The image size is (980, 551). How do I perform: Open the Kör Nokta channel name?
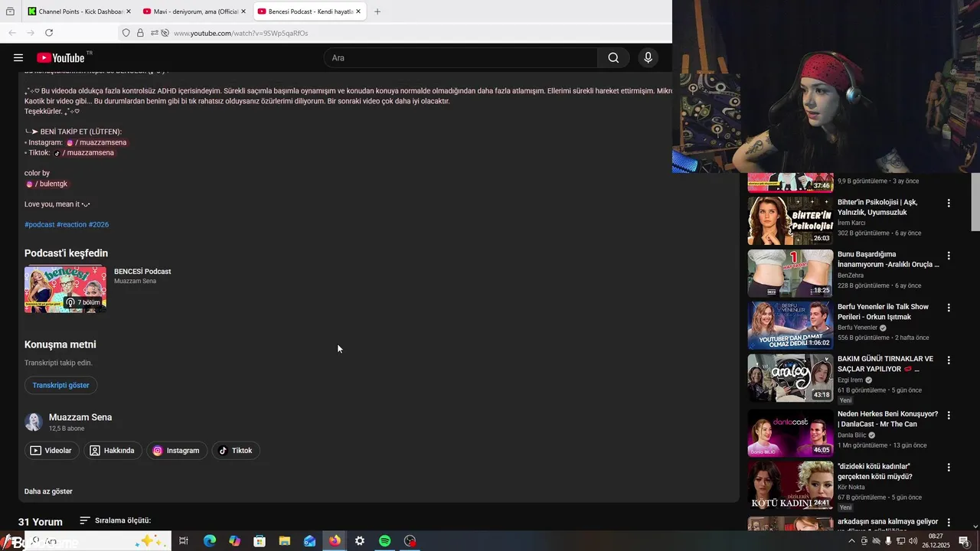(851, 487)
